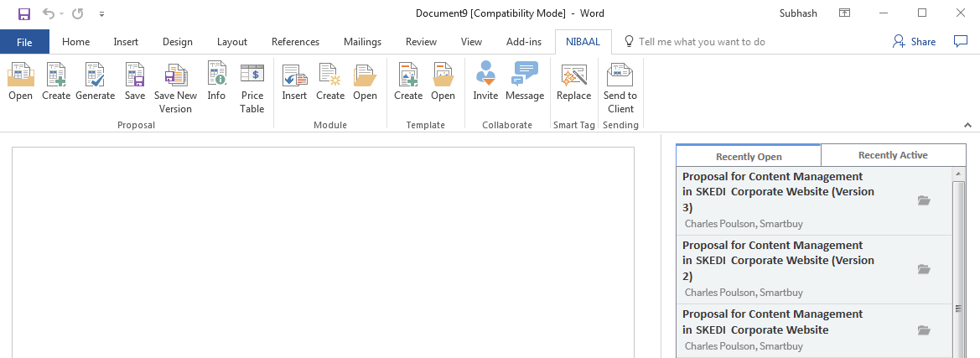980x358 pixels.
Task: Open folder icon for Version 3 proposal
Action: 924,200
